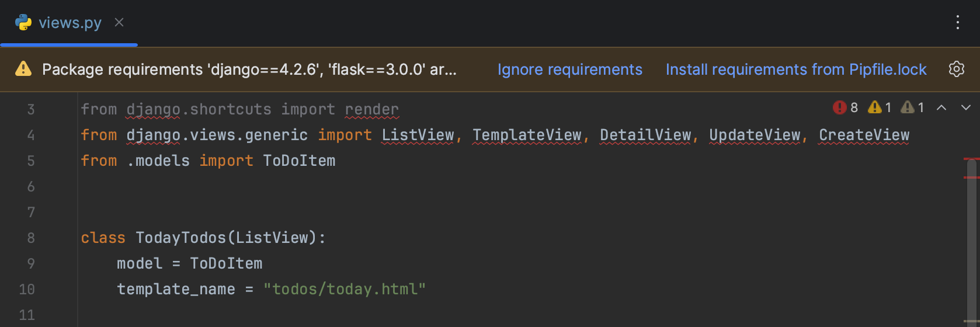Click the underlined CreateView import
Screen dimensions: 980x327
pyautogui.click(x=864, y=135)
